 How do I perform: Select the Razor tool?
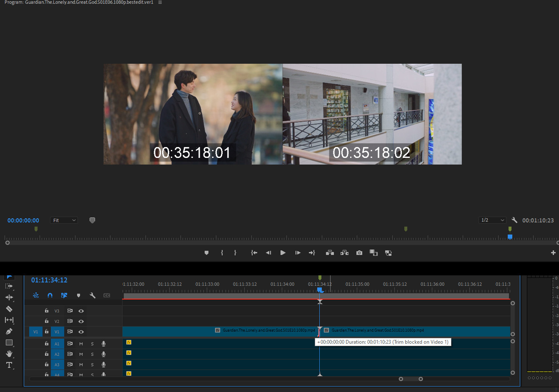[9, 309]
